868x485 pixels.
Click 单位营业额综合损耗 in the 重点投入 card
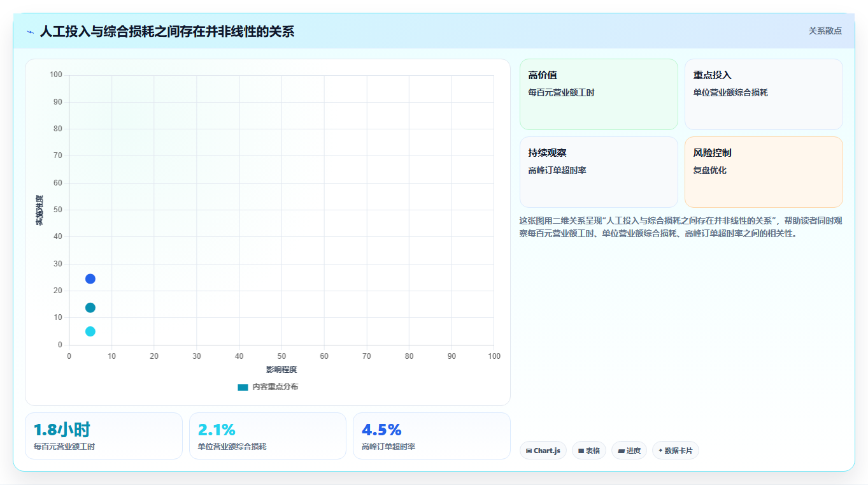730,92
